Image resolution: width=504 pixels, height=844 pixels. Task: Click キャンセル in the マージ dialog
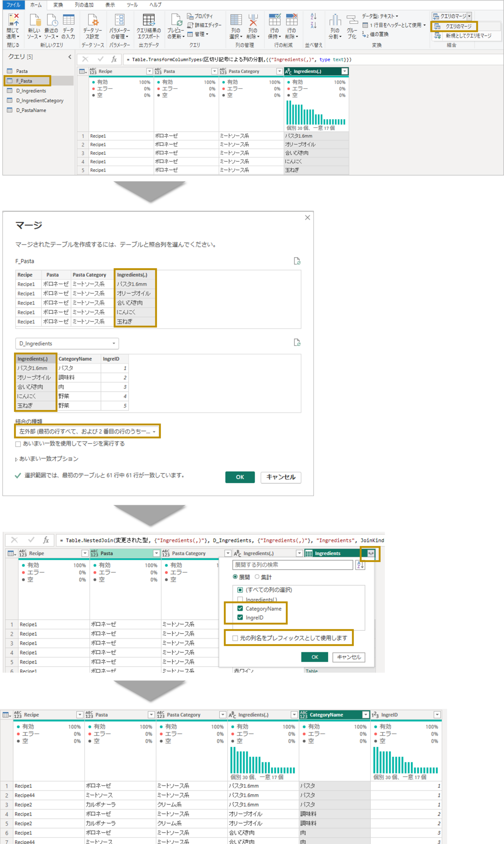click(281, 477)
